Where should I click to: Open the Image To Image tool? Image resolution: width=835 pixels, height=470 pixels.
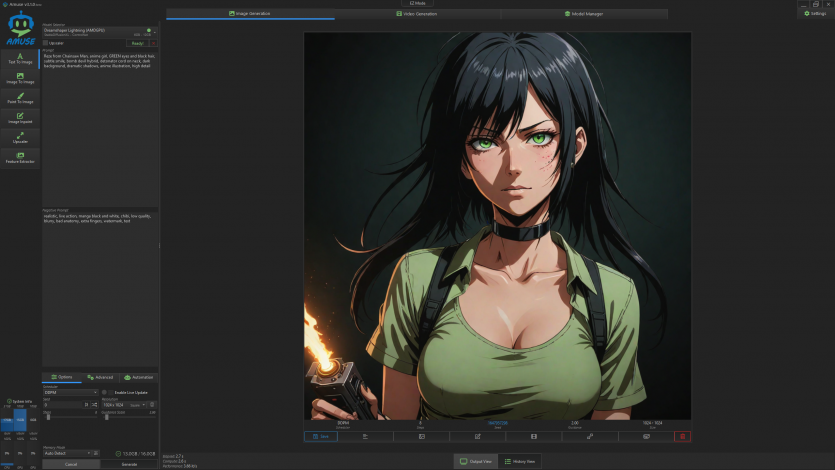pyautogui.click(x=21, y=78)
